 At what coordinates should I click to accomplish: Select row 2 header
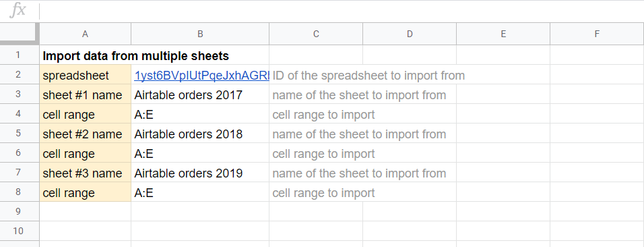point(20,75)
